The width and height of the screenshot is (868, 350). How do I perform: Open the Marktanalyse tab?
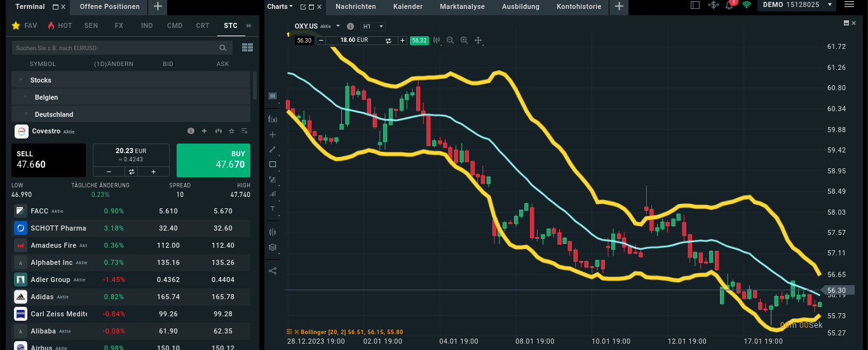462,7
